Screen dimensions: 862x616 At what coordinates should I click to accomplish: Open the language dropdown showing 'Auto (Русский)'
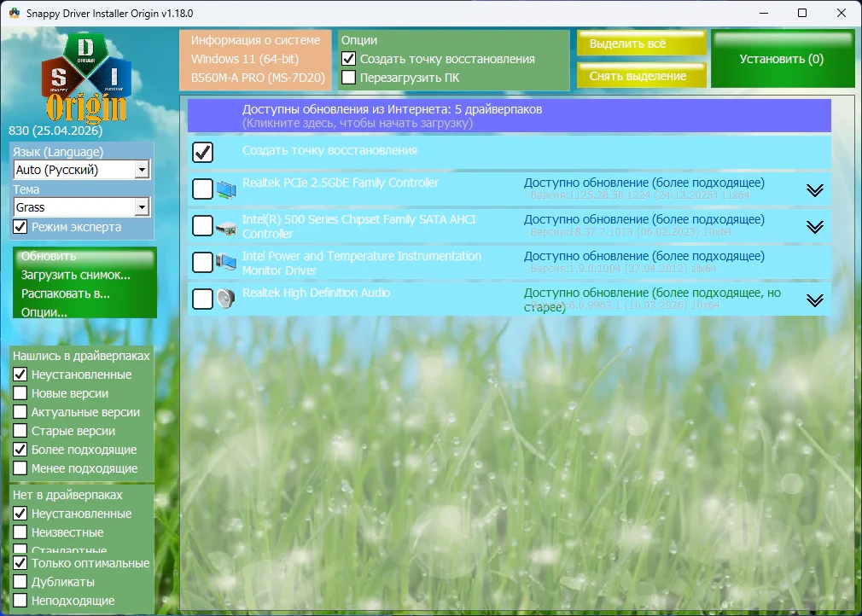coord(81,170)
